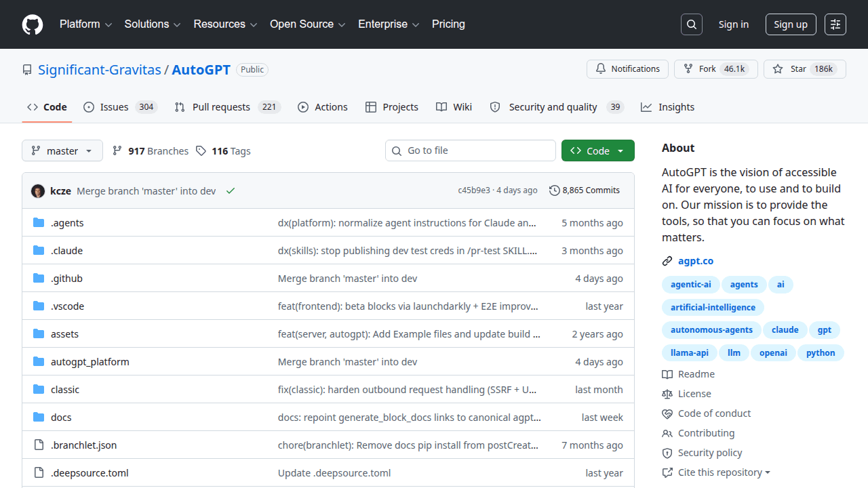The height and width of the screenshot is (488, 868).
Task: Open the master branch selector dropdown
Action: [62, 150]
